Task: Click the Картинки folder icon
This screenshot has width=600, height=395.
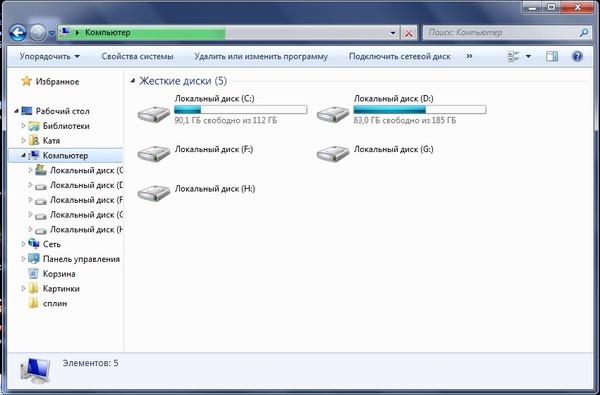Action: [x=34, y=288]
